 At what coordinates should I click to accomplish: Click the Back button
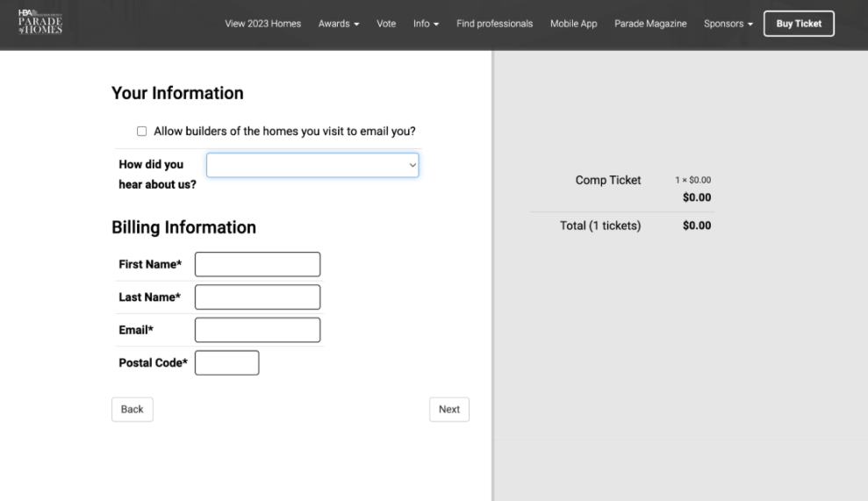click(x=133, y=410)
